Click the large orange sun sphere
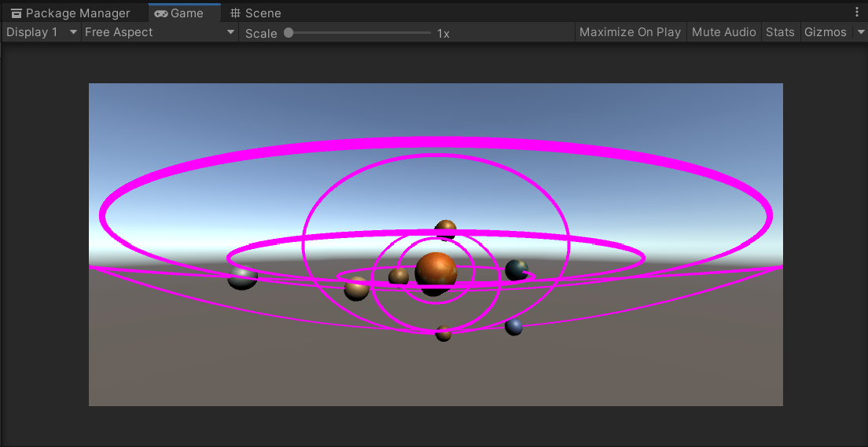This screenshot has width=868, height=447. 436,272
